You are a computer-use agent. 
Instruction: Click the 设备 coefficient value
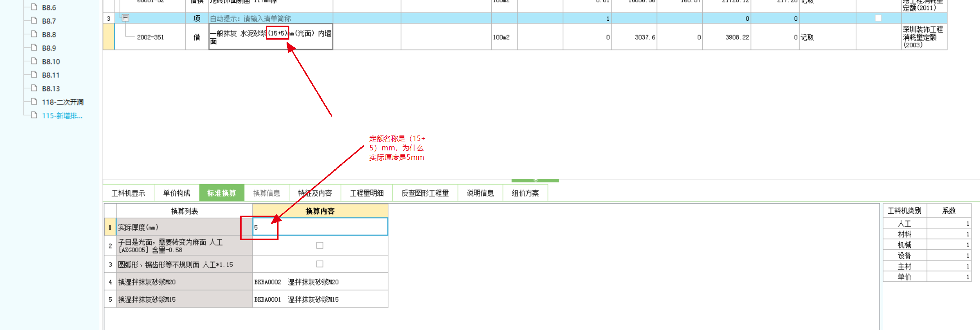pyautogui.click(x=949, y=256)
